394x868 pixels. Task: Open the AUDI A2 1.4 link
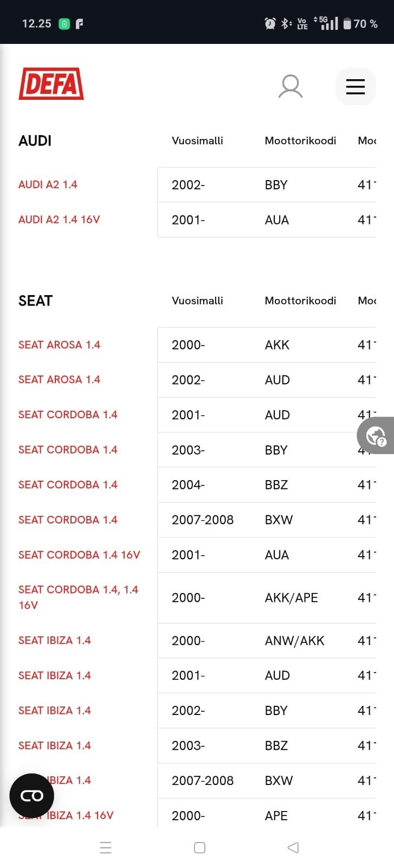48,184
